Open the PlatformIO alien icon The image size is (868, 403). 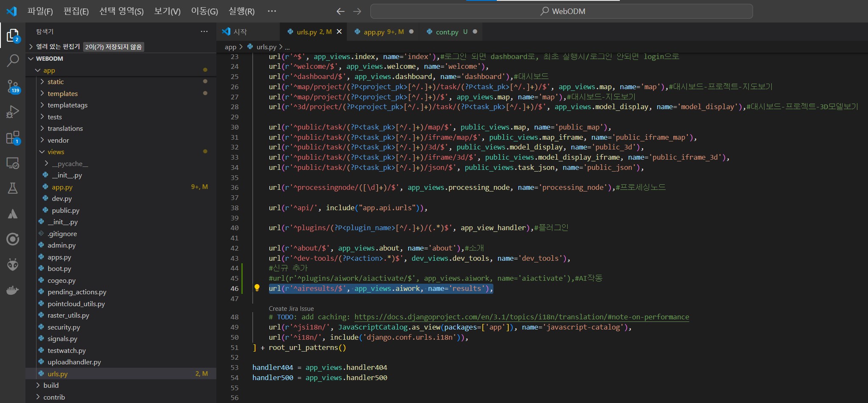click(13, 265)
